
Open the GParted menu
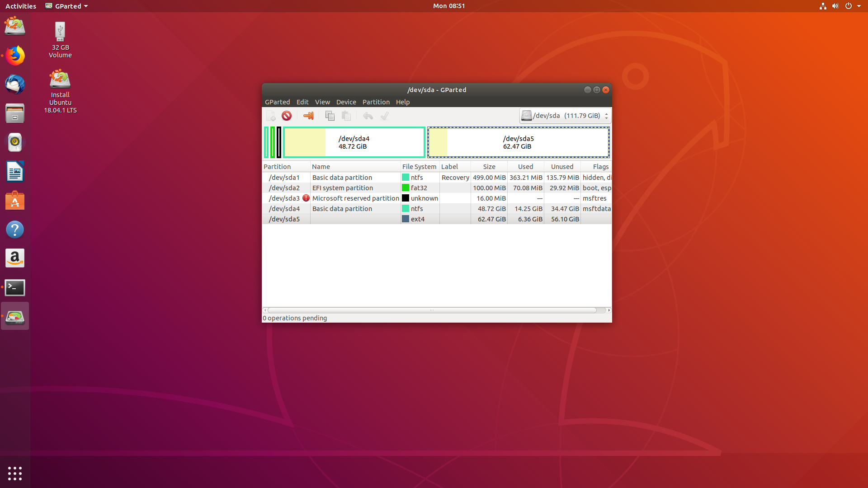(277, 101)
